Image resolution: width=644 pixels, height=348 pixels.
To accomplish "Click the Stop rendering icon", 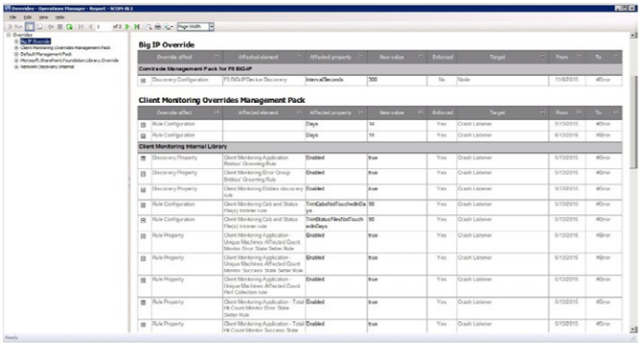I will [x=60, y=27].
